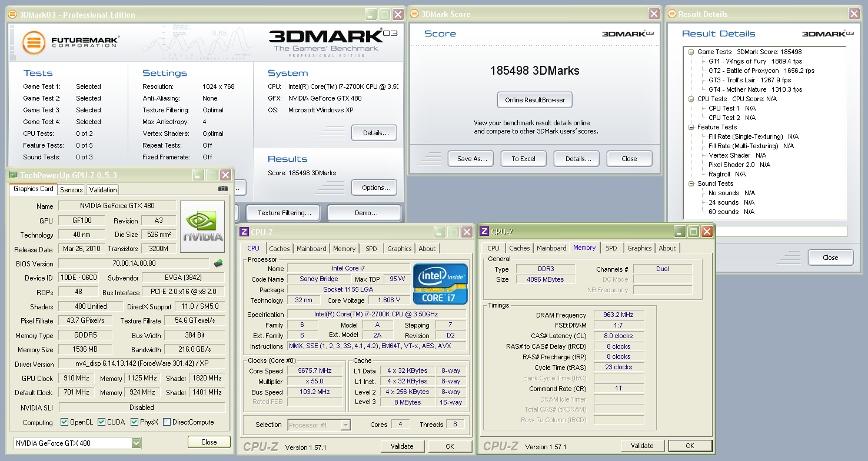
Task: Click the GPU-Z screenshot camera icon
Action: (x=222, y=189)
